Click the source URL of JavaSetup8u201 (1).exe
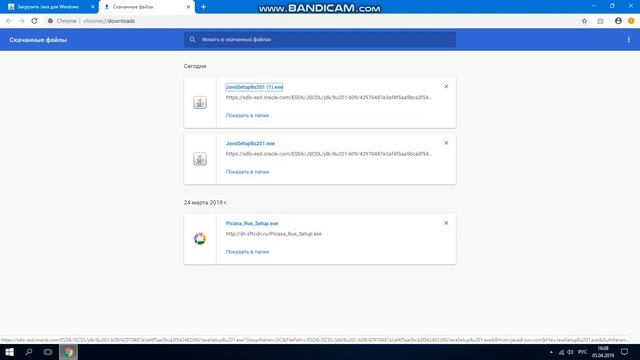This screenshot has height=360, width=640. [329, 98]
